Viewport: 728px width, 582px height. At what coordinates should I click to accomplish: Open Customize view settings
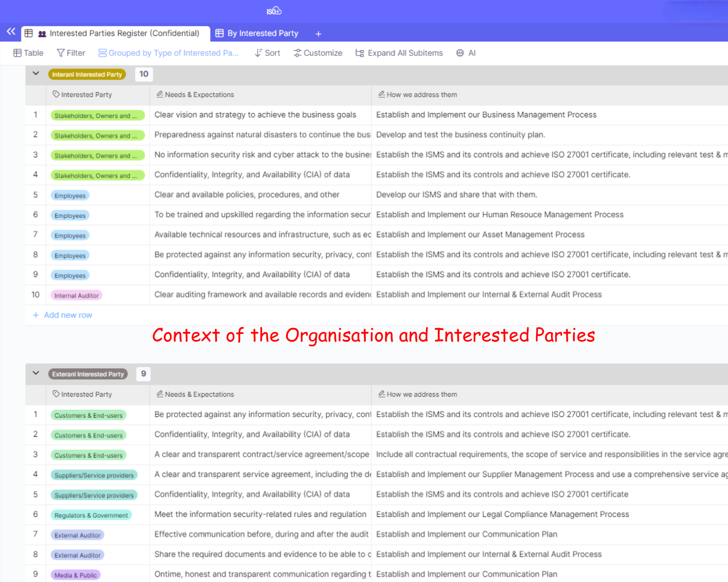tap(318, 53)
